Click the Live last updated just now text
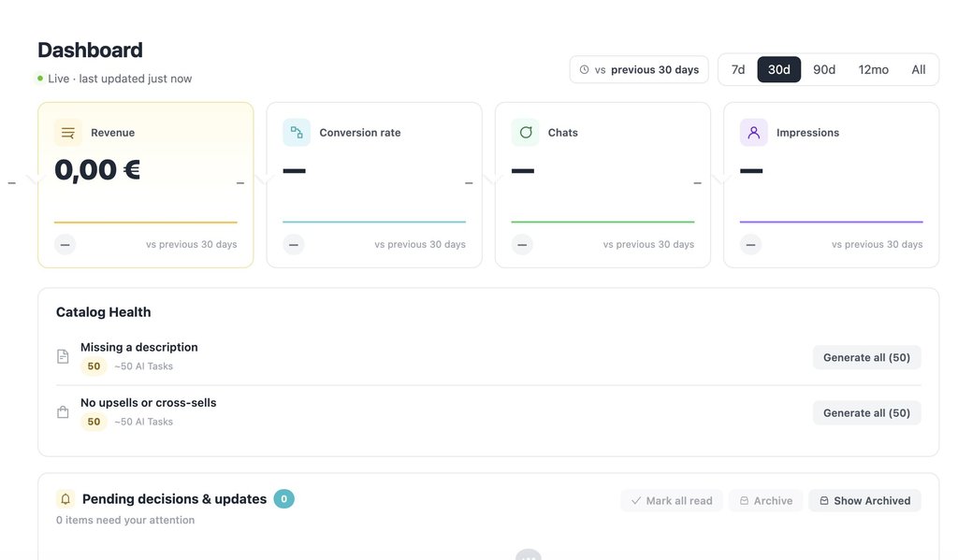 [120, 79]
